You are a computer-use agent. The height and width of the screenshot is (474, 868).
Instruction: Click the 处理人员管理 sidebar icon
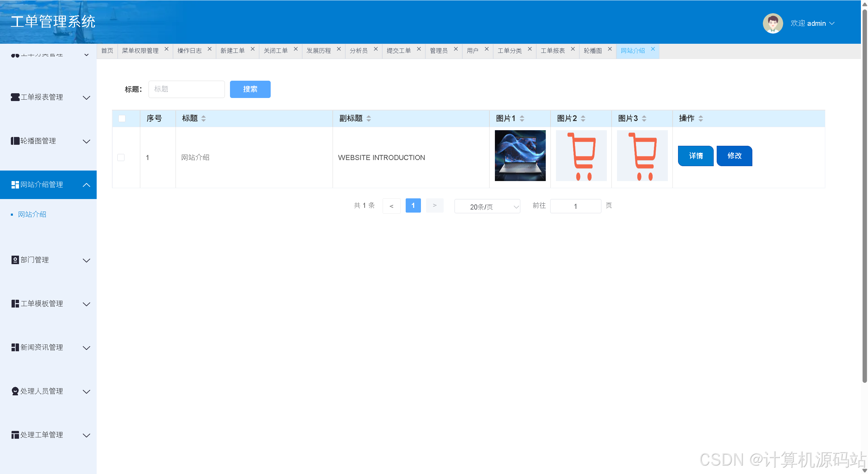click(15, 391)
